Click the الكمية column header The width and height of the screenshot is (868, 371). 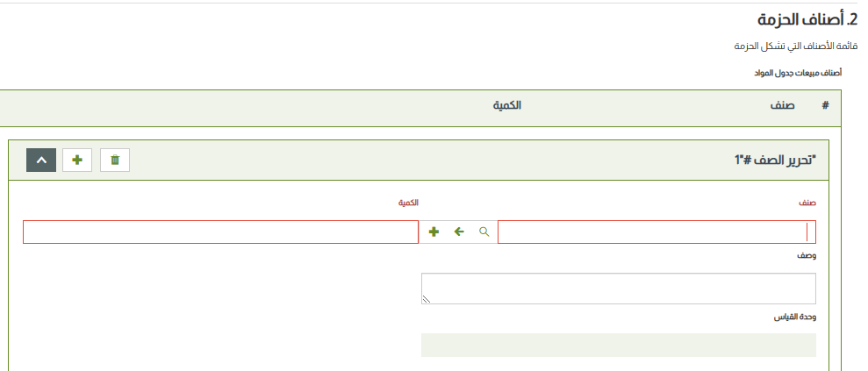click(x=506, y=105)
